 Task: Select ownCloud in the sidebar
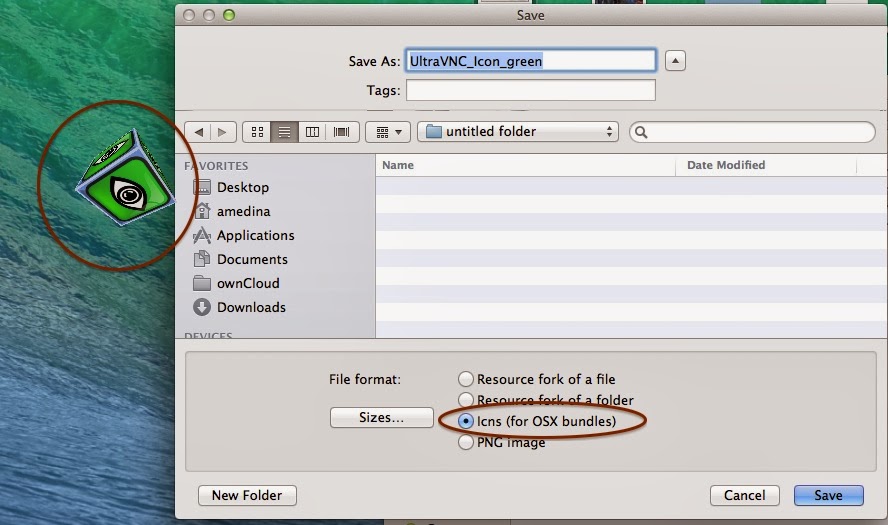pyautogui.click(x=248, y=283)
